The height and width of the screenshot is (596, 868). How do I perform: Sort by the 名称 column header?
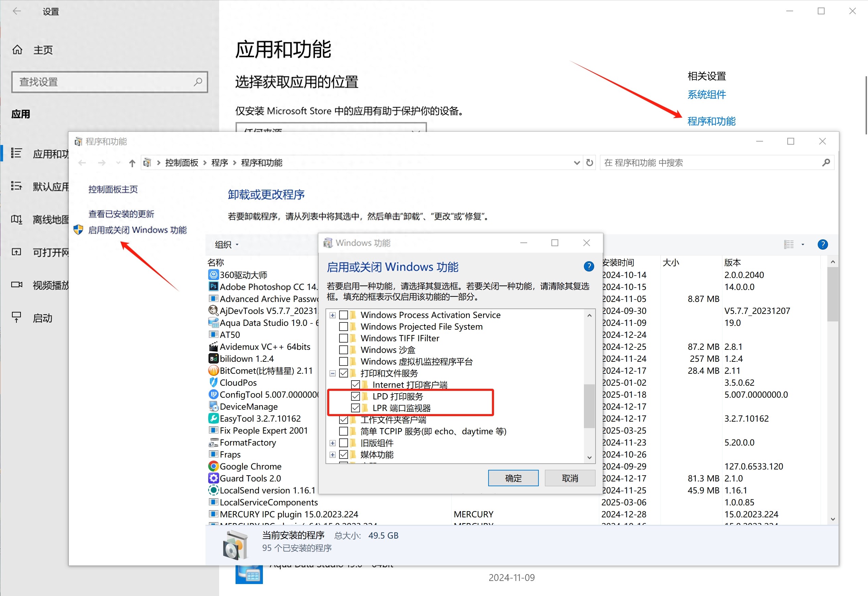tap(215, 262)
